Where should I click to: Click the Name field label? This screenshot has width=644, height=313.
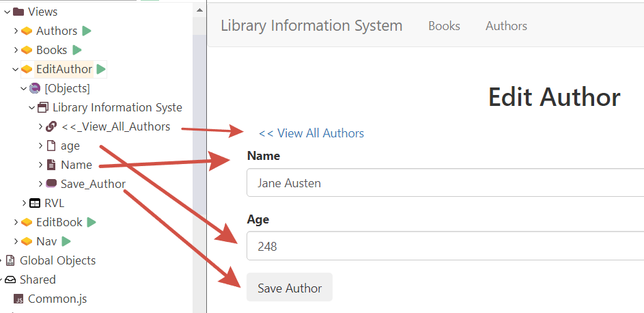264,156
